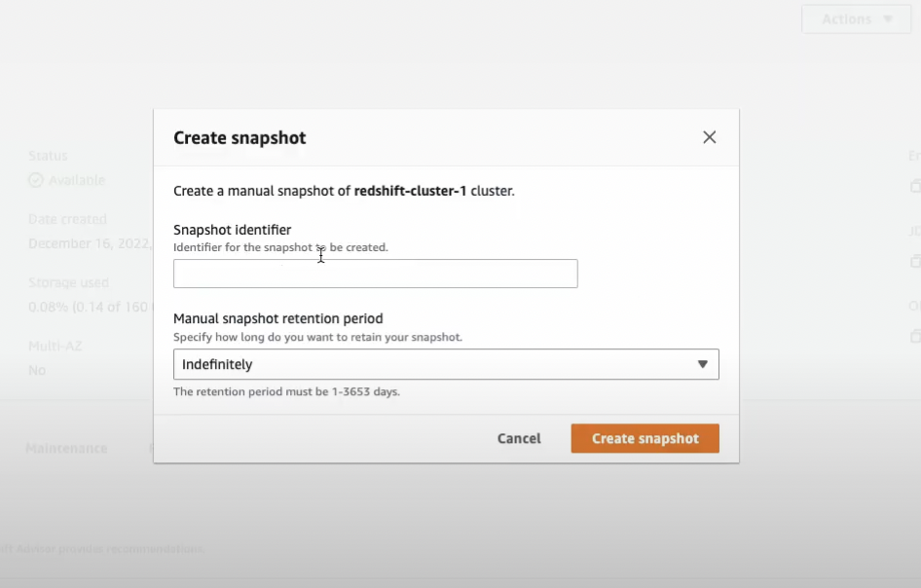Switch to the Maintenance tab
The height and width of the screenshot is (588, 921).
pyautogui.click(x=66, y=449)
